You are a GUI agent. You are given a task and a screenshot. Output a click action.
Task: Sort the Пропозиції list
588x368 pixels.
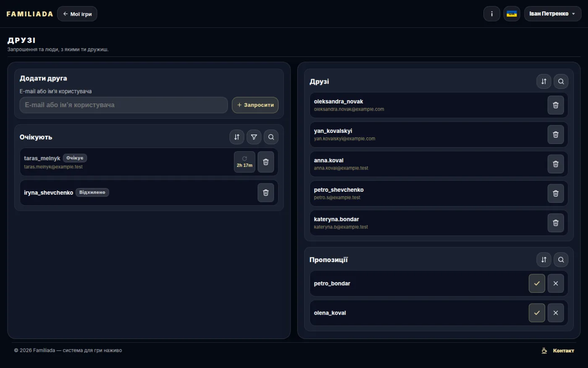[x=544, y=260]
